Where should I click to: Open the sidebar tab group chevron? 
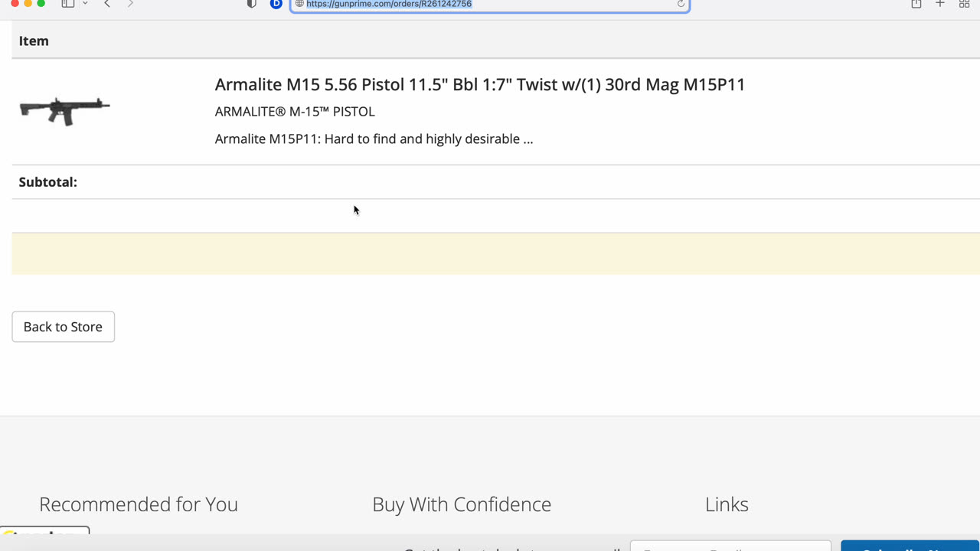[x=85, y=4]
